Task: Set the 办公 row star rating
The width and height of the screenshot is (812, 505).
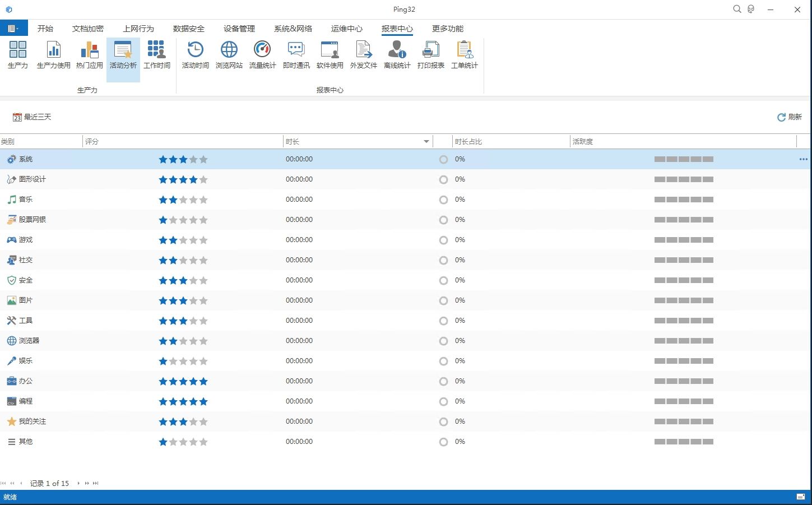Action: (183, 381)
